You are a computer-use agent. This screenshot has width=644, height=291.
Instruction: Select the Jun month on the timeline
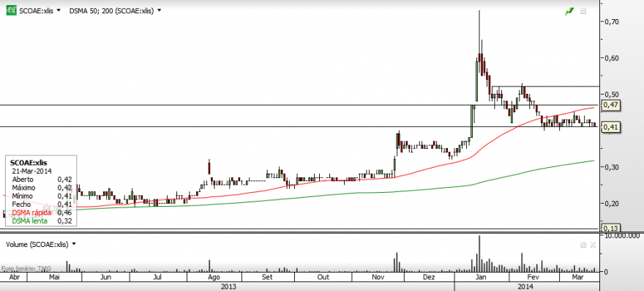coord(105,277)
